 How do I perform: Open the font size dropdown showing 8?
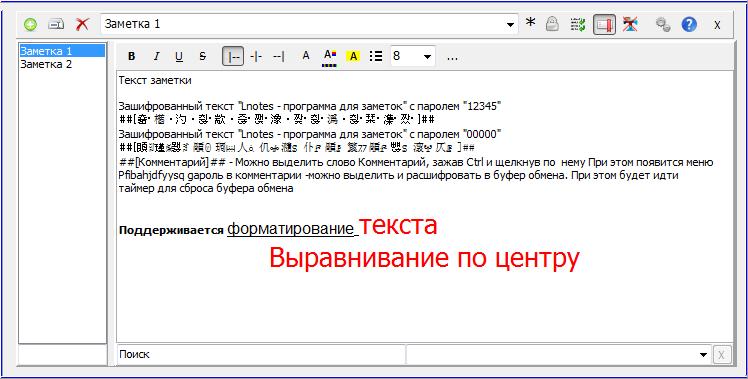pos(413,56)
